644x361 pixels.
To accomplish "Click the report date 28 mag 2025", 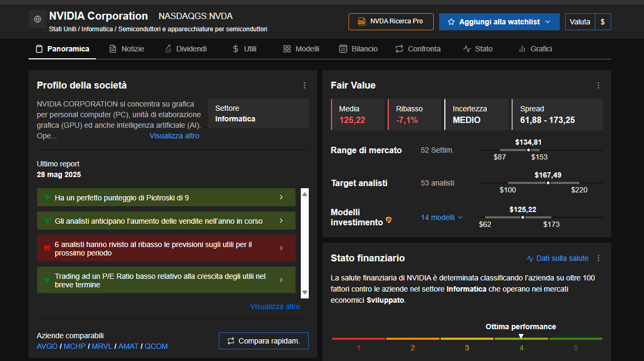I will click(x=59, y=174).
